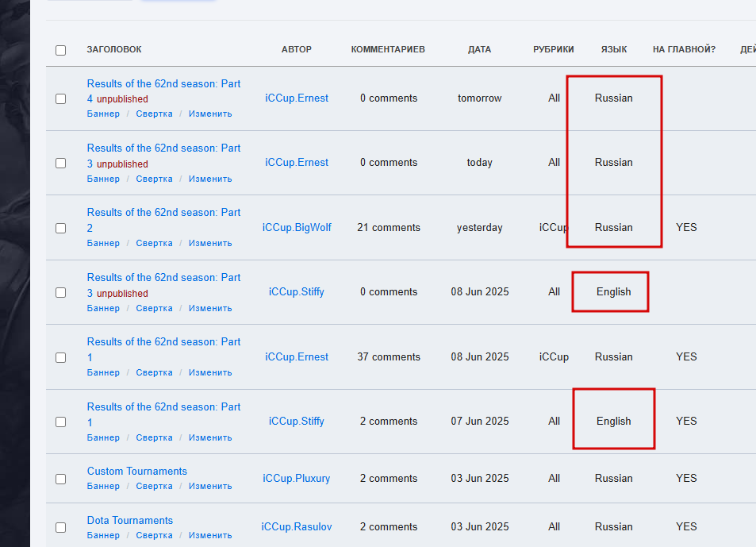Click Изменить under Custom Tournaments
Viewport: 756px width, 547px height.
coord(210,486)
